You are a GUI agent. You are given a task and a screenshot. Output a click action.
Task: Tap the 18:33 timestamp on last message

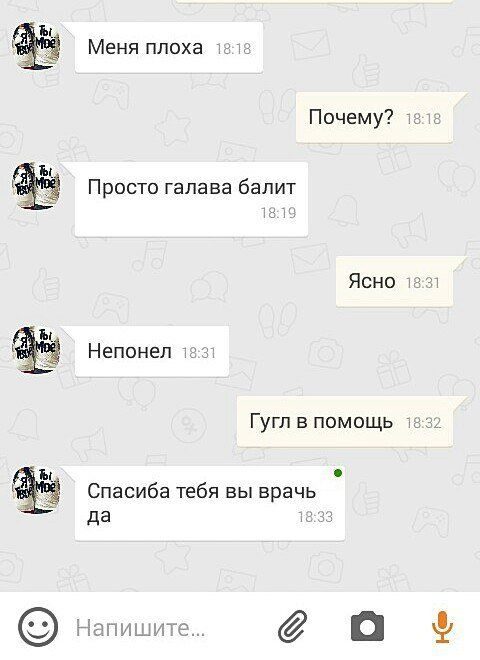pos(315,516)
